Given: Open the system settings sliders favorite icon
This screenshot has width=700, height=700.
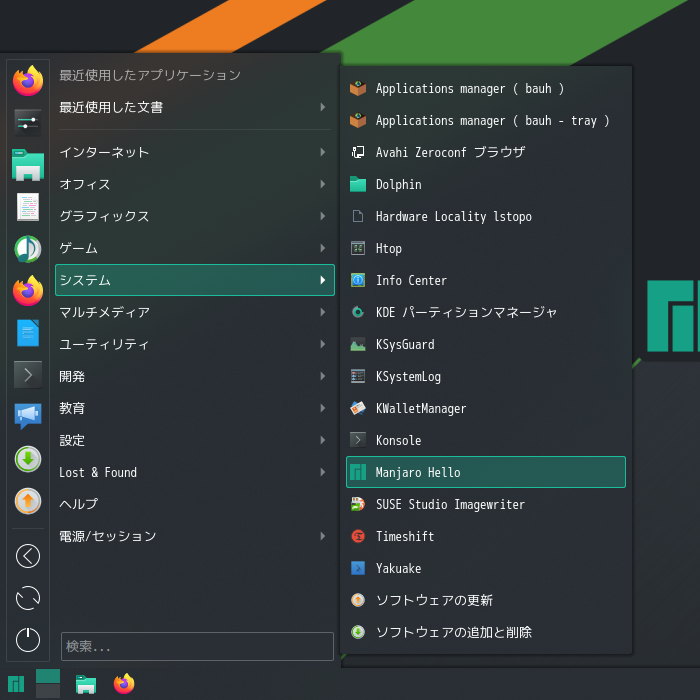Looking at the screenshot, I should [28, 122].
